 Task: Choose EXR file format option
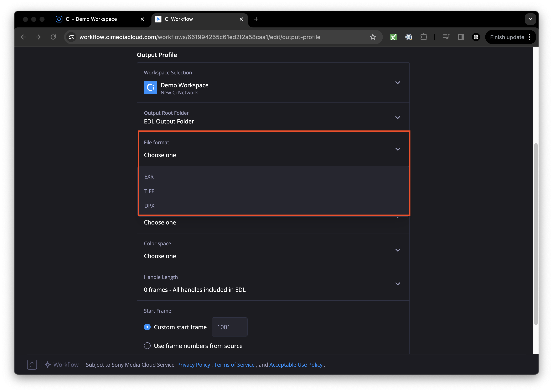point(273,176)
